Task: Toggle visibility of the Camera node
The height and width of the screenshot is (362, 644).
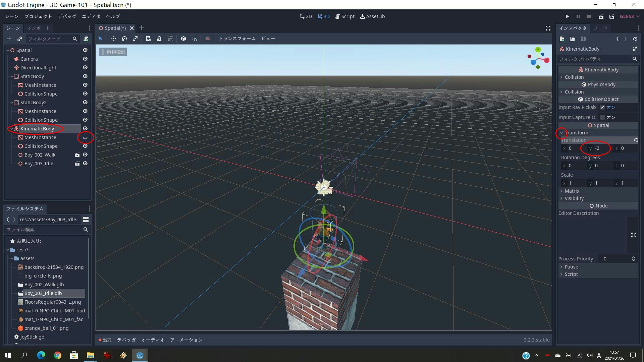Action: pos(85,59)
